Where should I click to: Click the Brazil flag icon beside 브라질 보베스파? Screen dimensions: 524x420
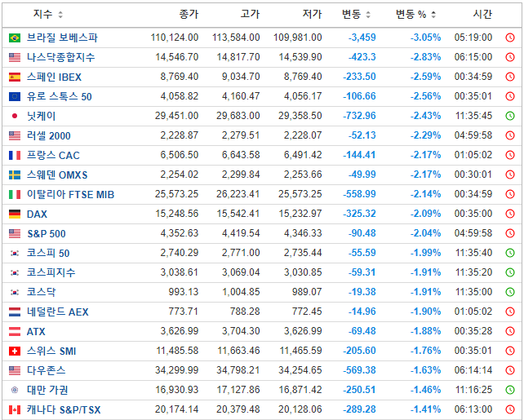15,38
